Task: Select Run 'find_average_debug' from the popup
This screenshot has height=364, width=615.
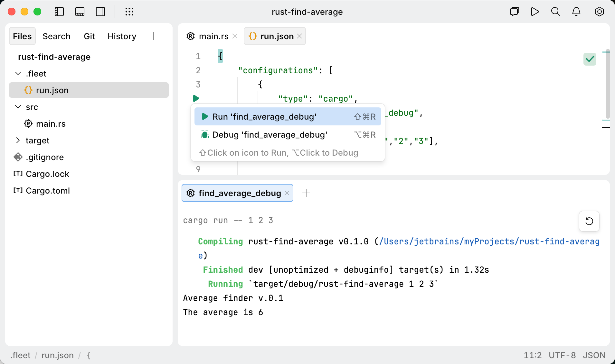Action: [264, 116]
